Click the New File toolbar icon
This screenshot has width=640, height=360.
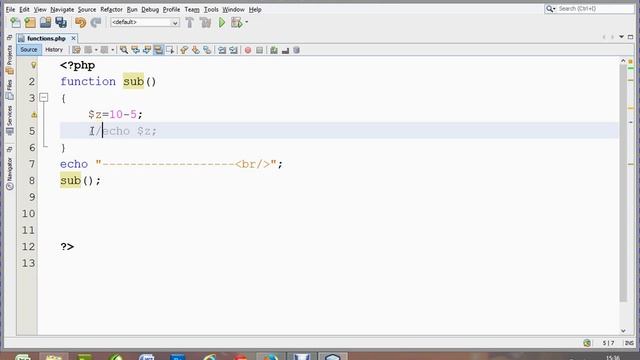[15, 22]
